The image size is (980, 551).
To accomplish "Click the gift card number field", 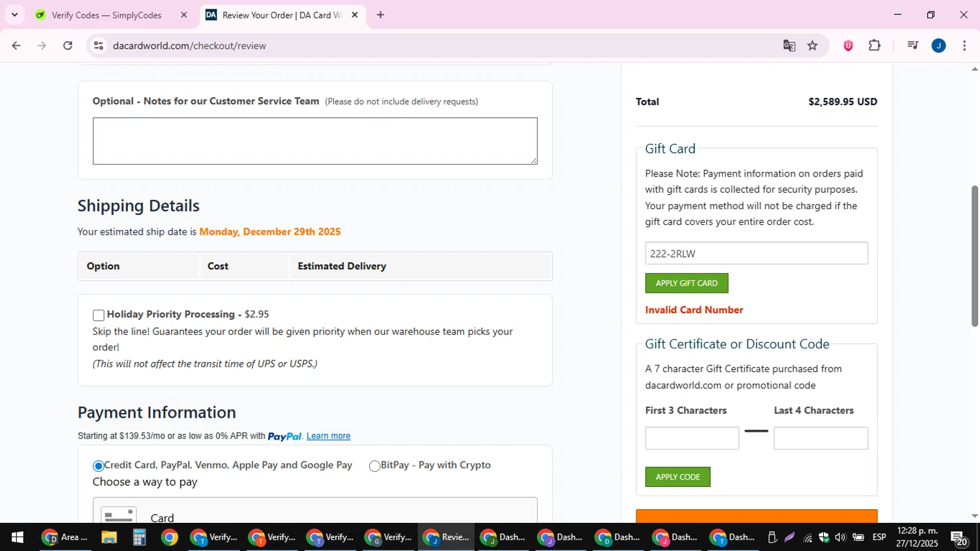I will coord(757,254).
